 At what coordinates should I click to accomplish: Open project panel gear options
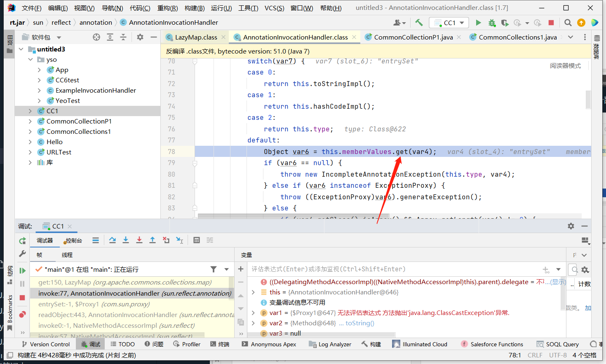point(140,37)
